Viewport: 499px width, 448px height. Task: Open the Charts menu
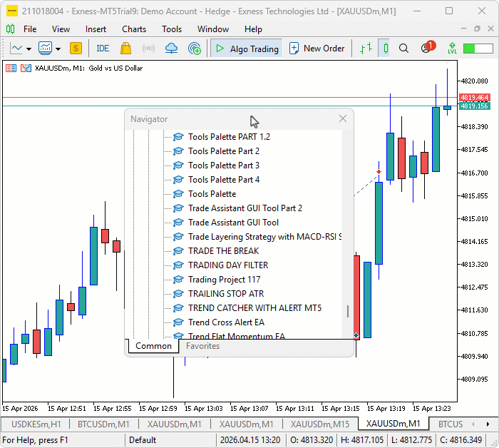click(x=134, y=29)
